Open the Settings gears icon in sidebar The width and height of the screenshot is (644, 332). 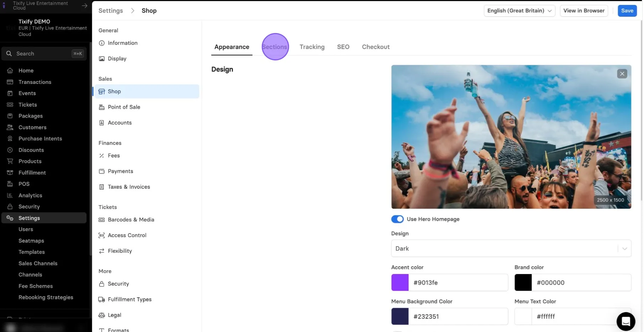[10, 218]
